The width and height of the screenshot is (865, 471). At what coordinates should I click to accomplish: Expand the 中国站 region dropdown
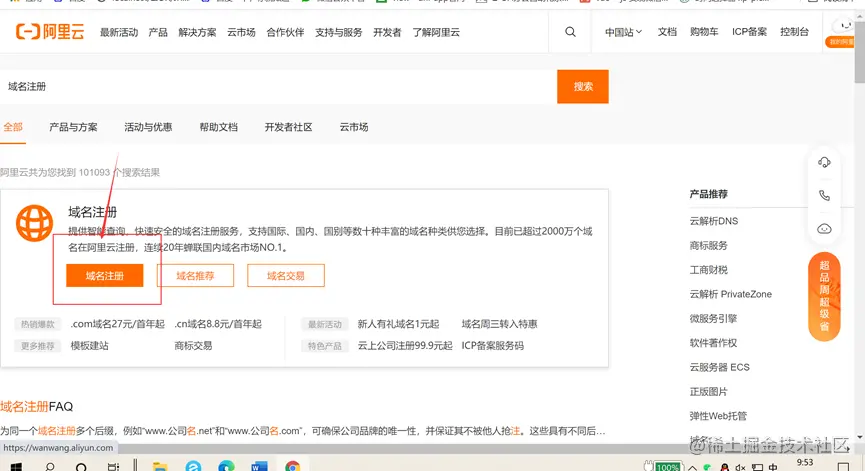(623, 32)
